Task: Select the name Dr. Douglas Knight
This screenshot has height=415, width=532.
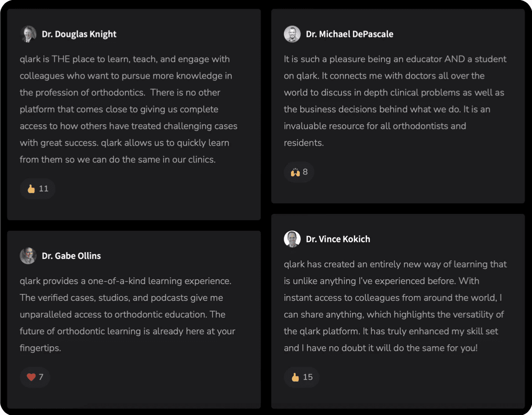Action: (79, 34)
